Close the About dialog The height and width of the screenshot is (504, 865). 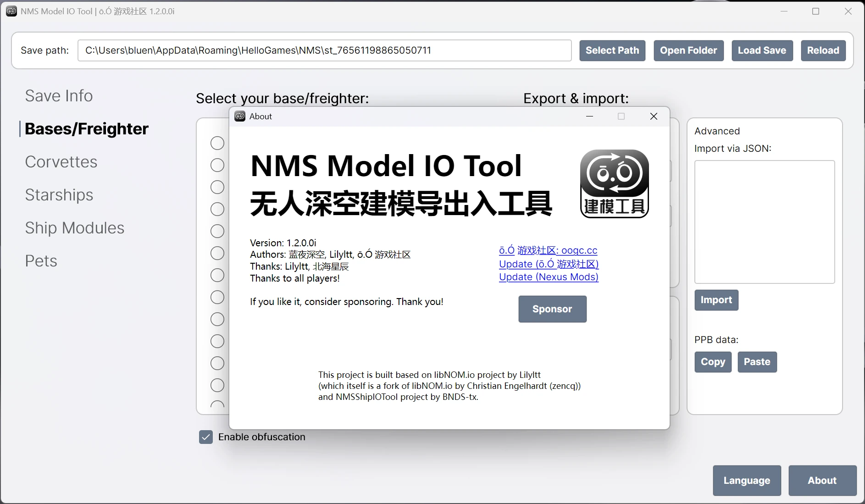point(654,116)
